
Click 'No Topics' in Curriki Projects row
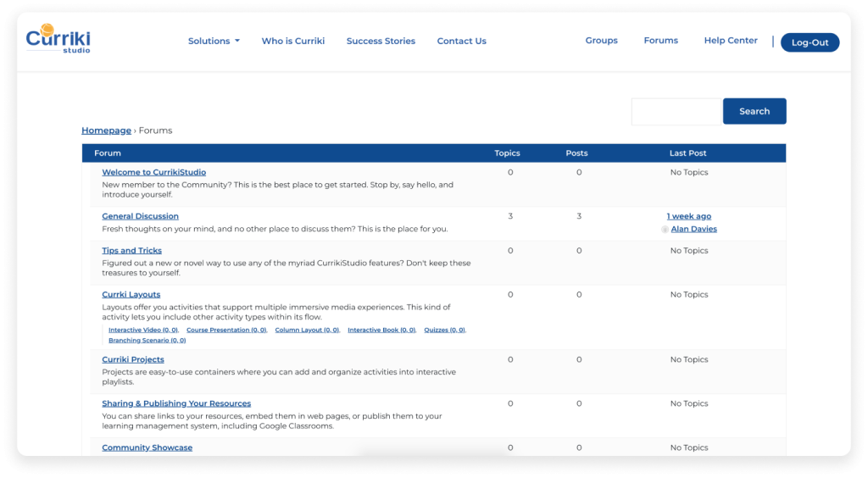pyautogui.click(x=688, y=359)
